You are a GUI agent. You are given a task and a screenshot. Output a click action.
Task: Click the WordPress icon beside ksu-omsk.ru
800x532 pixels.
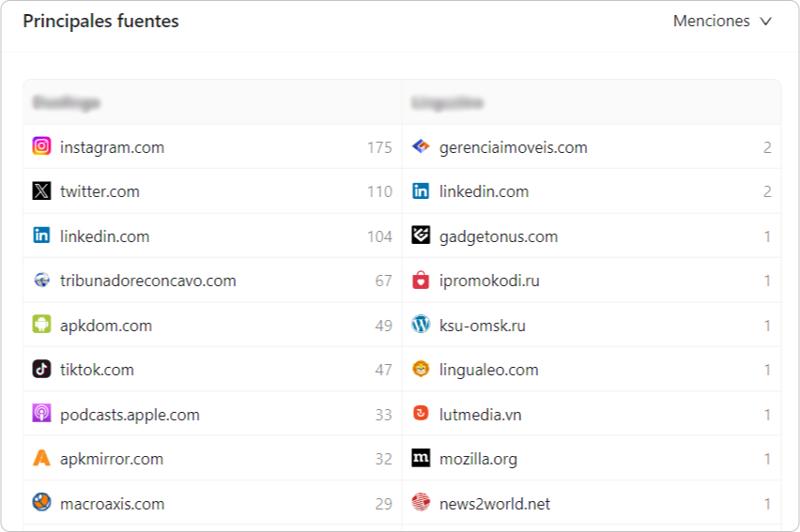[421, 325]
